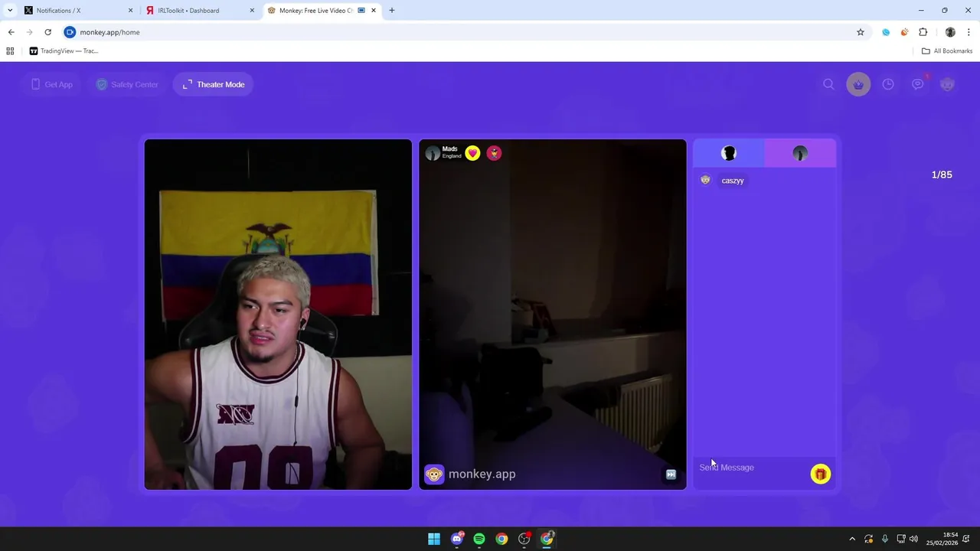Image resolution: width=980 pixels, height=551 pixels.
Task: Send a gift with the yellow gift icon
Action: [x=820, y=474]
